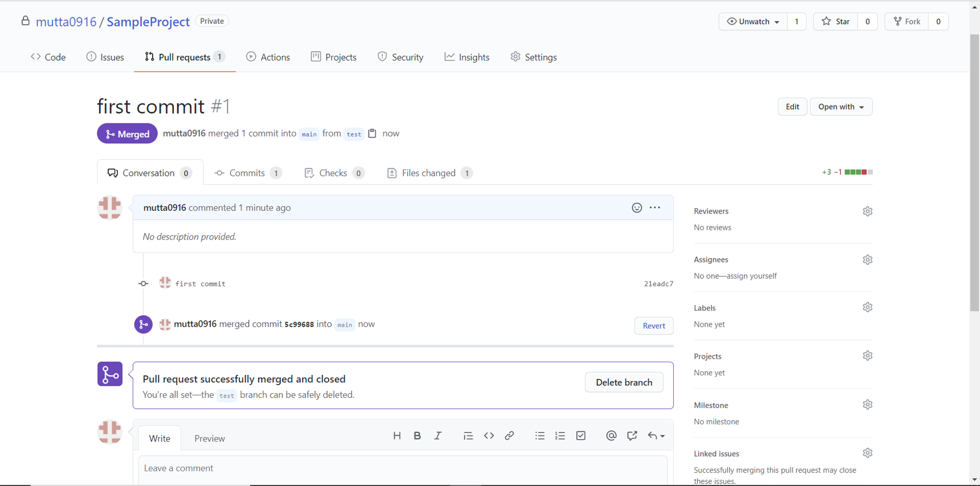Select the Checks tab
The height and width of the screenshot is (486, 980).
(x=334, y=173)
